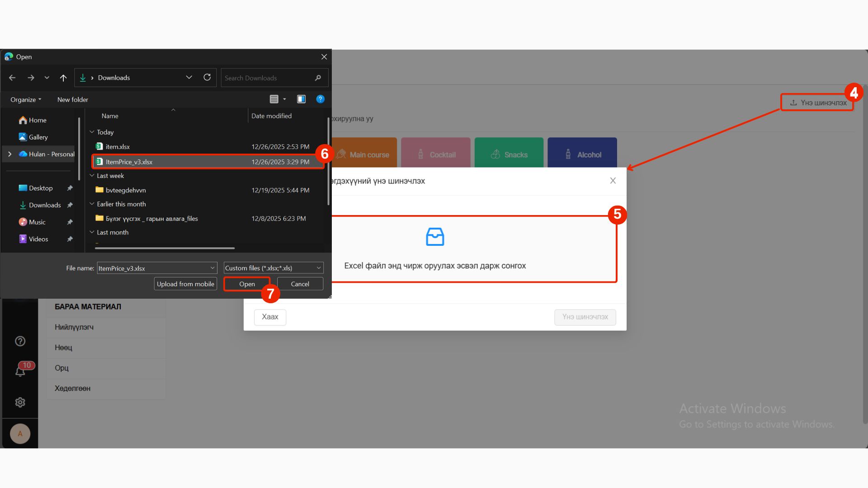Click the Open button

[x=247, y=284]
